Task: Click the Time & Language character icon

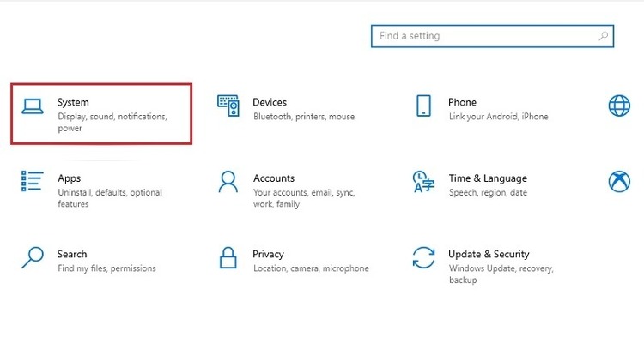Action: [423, 182]
